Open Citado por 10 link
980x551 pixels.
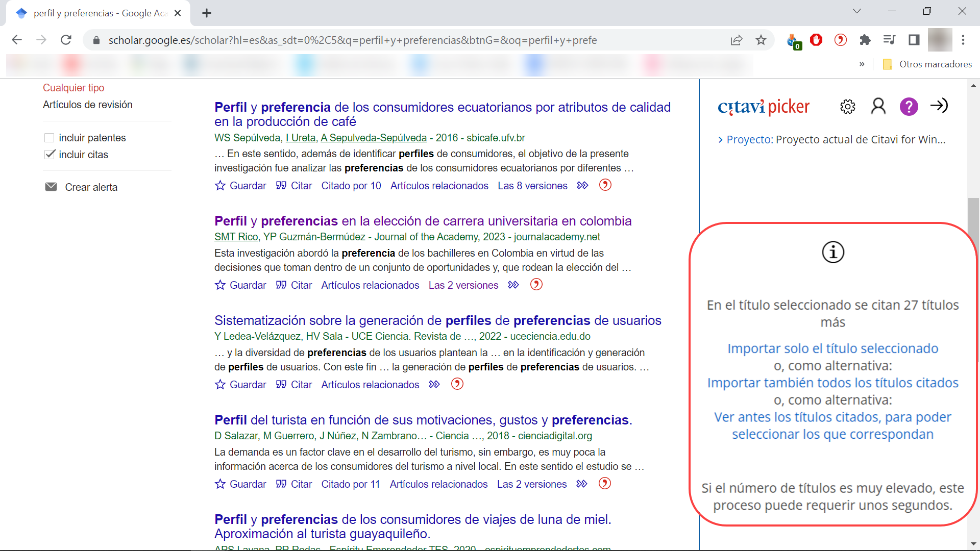point(351,186)
